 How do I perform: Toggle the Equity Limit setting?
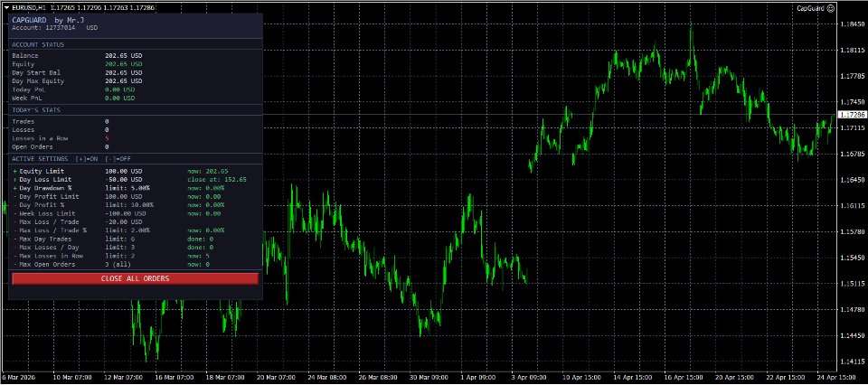(15, 171)
